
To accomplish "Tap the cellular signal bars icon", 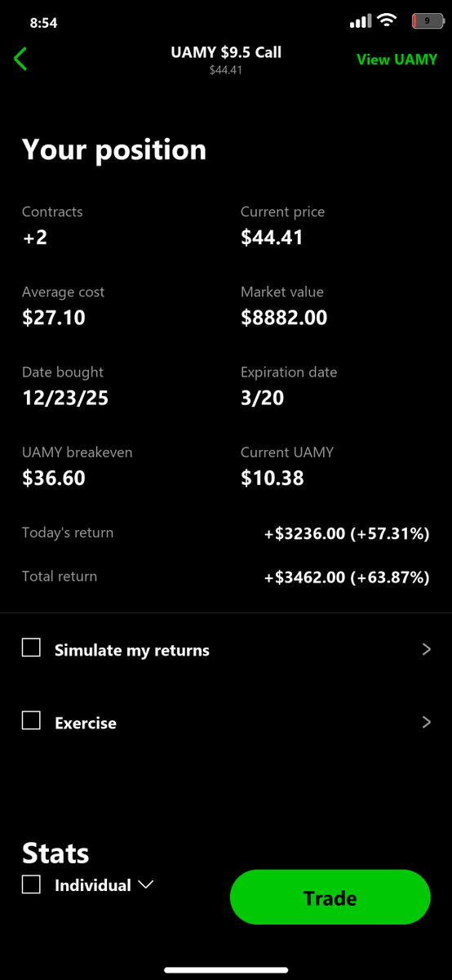I will 361,22.
